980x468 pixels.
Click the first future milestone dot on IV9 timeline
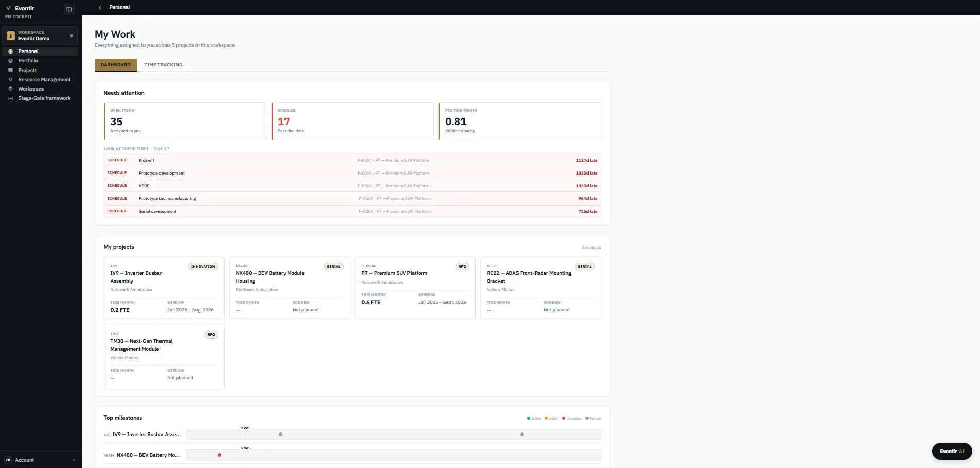point(280,435)
